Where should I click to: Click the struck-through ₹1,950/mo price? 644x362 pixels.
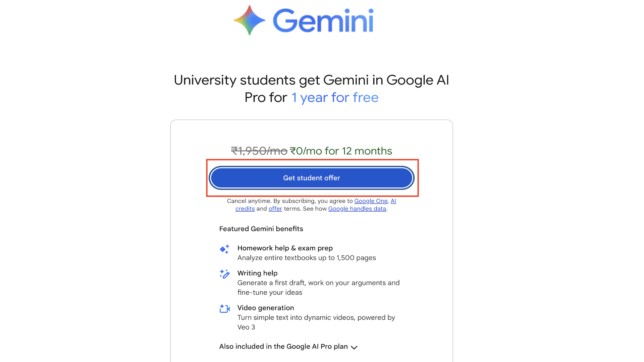pyautogui.click(x=259, y=151)
